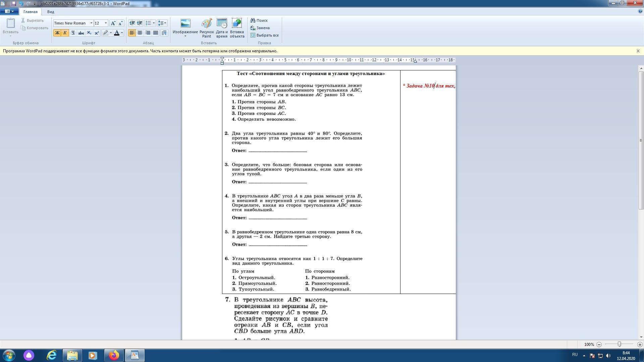Click the grow font icon
Viewport: 644px width, 362px height.
(113, 23)
